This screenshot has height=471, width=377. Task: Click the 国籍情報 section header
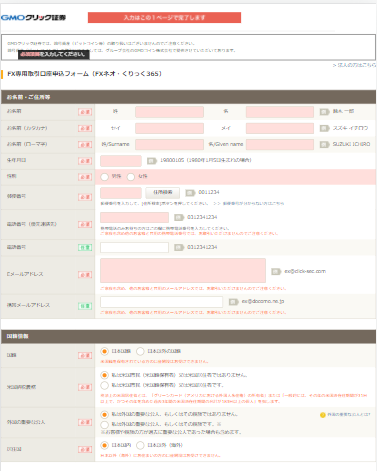click(x=188, y=336)
